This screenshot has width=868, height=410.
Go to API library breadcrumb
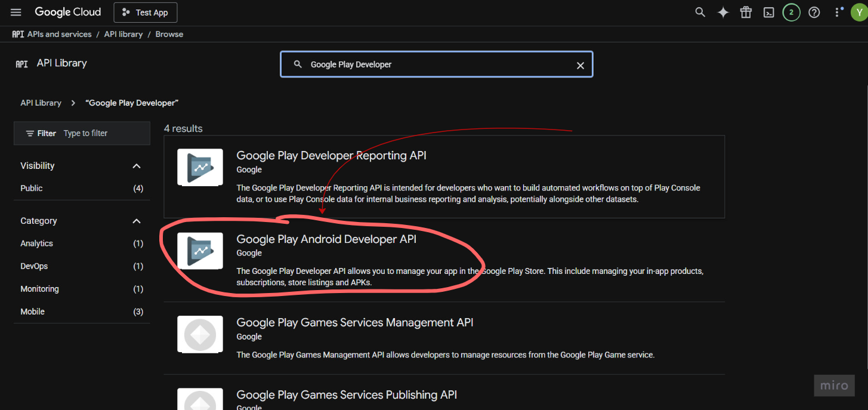123,34
